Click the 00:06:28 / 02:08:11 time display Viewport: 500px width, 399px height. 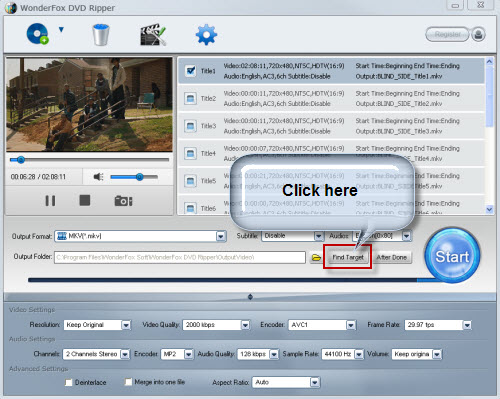38,177
